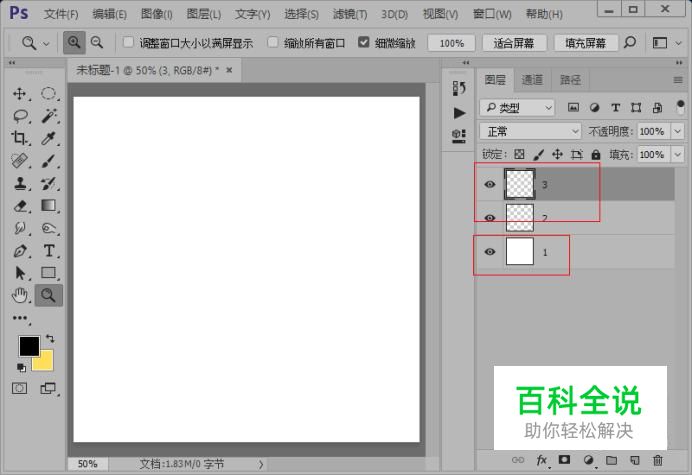Open the Edit Toolbar three-dots menu

tap(20, 318)
